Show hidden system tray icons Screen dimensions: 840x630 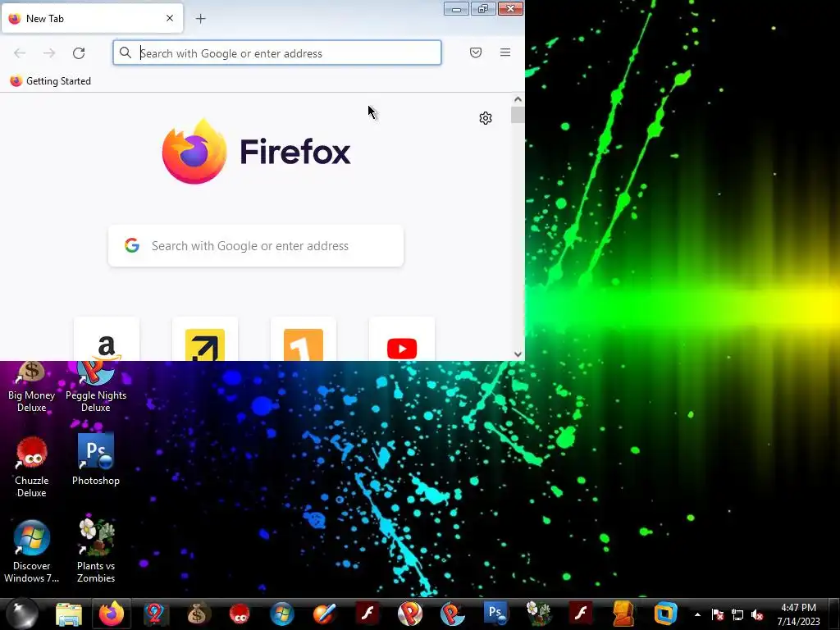coord(697,614)
